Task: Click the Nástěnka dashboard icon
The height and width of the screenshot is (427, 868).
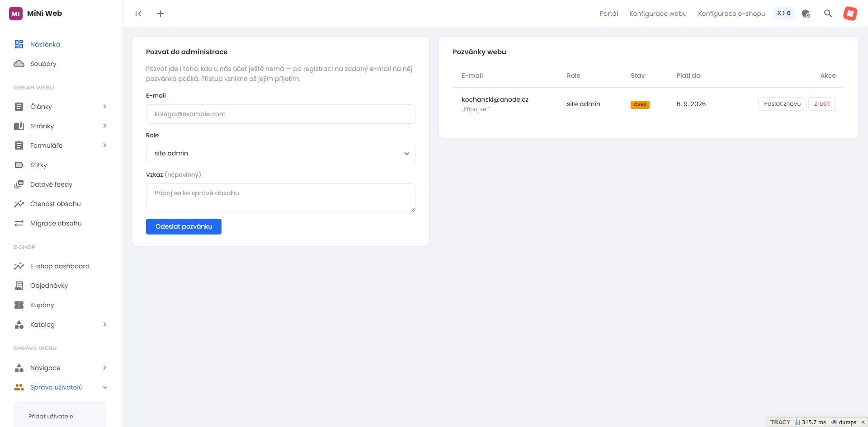Action: 19,44
